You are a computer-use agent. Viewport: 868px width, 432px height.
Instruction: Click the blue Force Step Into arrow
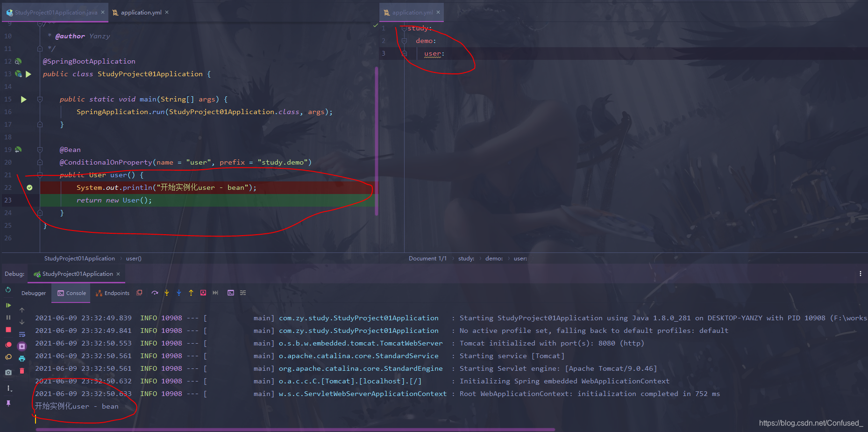pyautogui.click(x=179, y=293)
